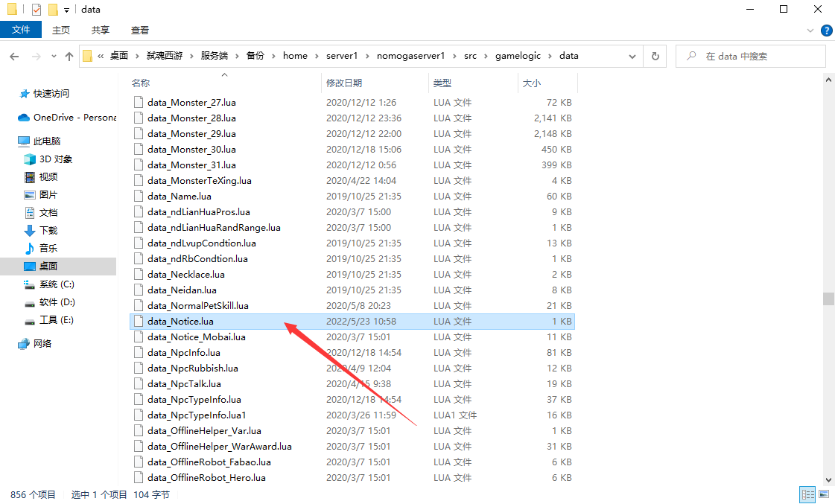Screen dimensions: 835x504
Task: Open the 查看 ribbon tab
Action: 140,30
